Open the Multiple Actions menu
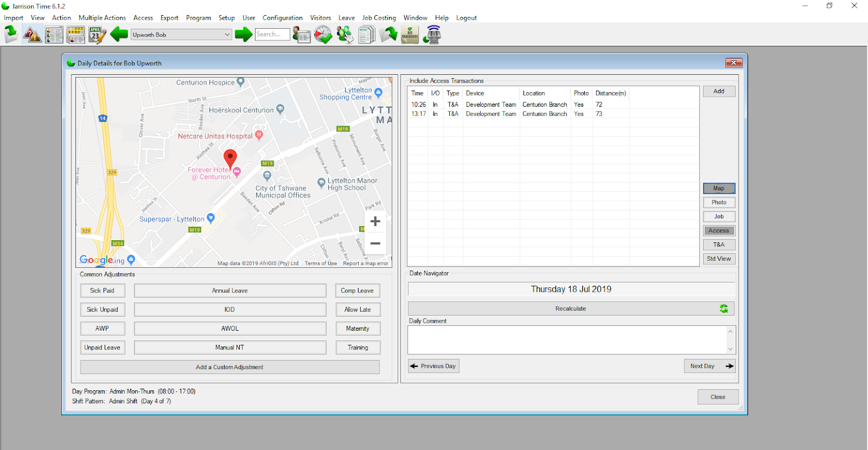Image resolution: width=868 pixels, height=450 pixels. click(102, 18)
